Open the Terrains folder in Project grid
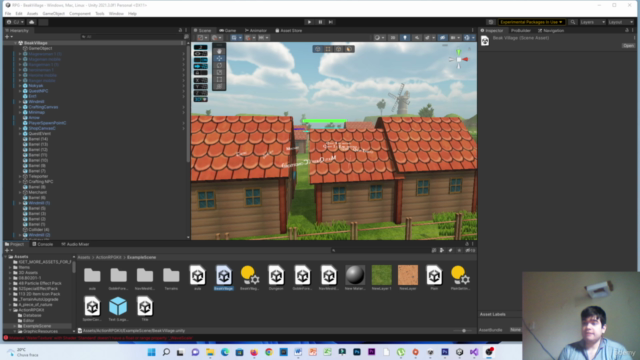 171,278
